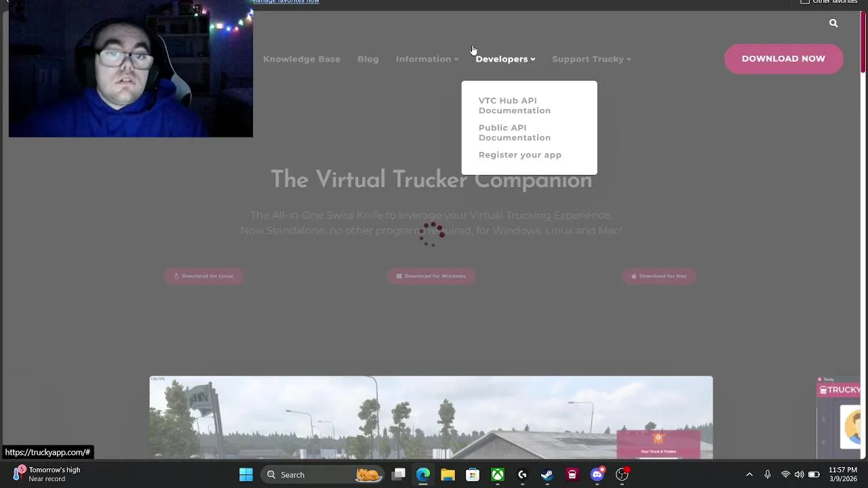Viewport: 868px width, 488px height.
Task: Expand the Information dropdown menu
Action: (427, 59)
